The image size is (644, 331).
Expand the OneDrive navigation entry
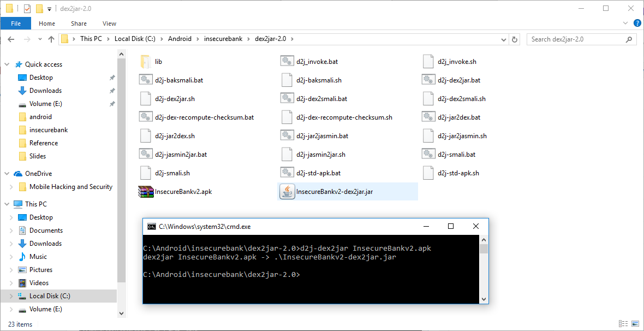(7, 173)
